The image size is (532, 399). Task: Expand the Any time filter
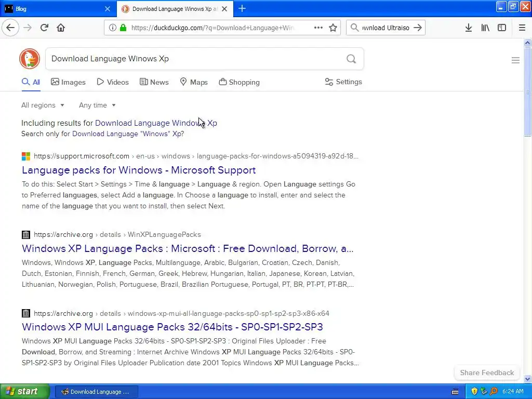pos(97,105)
